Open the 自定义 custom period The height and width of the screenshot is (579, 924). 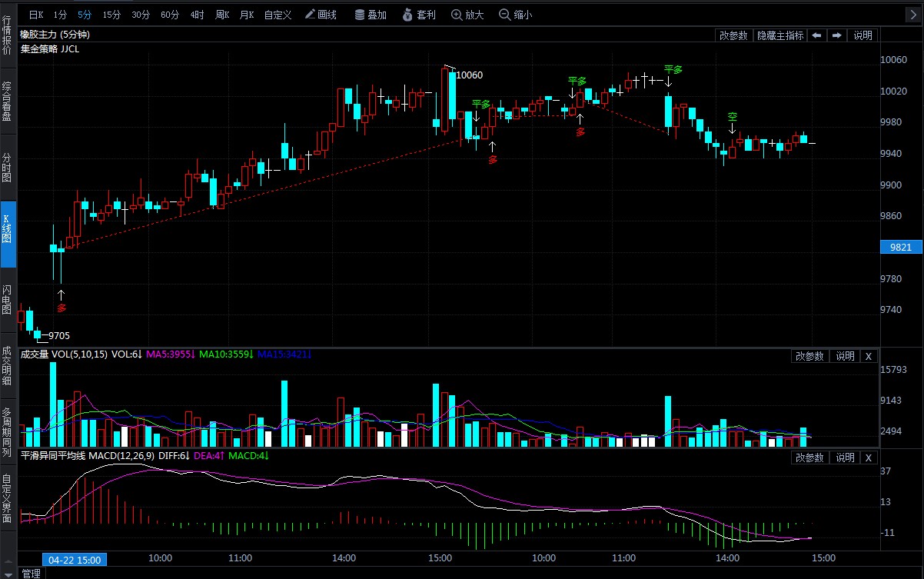(278, 15)
